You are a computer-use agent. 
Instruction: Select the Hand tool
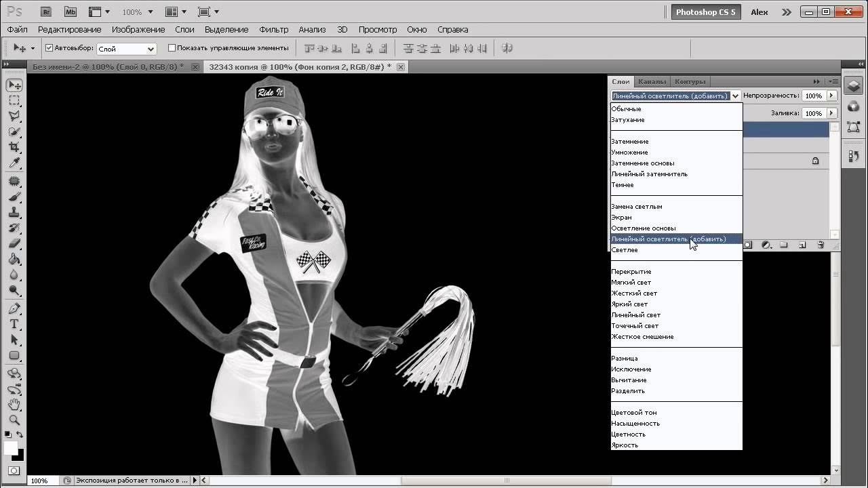(14, 405)
